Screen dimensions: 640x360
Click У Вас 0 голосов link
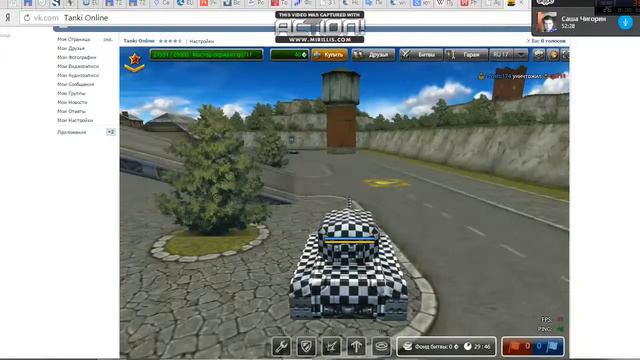(546, 41)
